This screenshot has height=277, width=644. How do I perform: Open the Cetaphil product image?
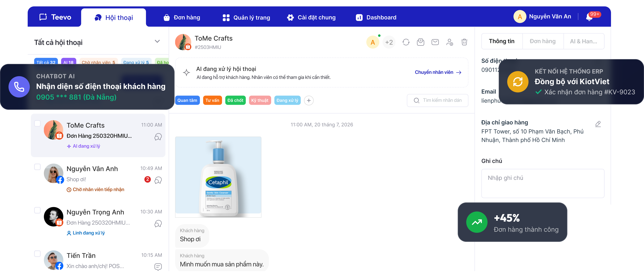pos(218,177)
